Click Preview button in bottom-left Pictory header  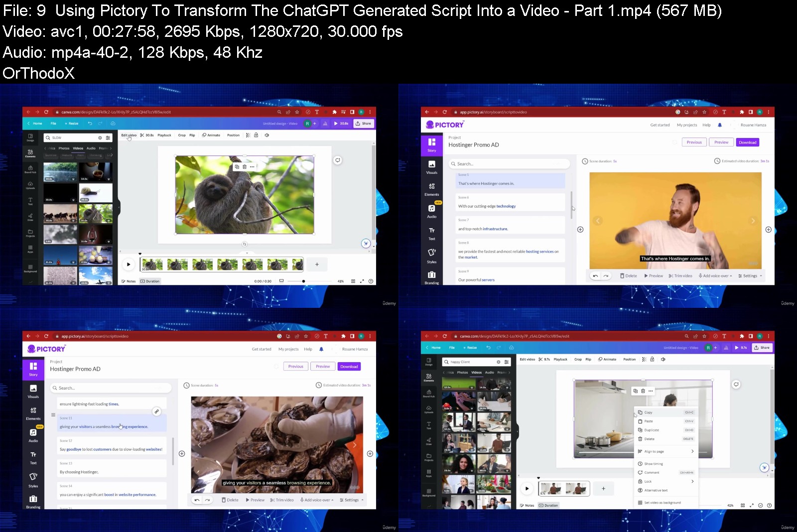pos(323,367)
